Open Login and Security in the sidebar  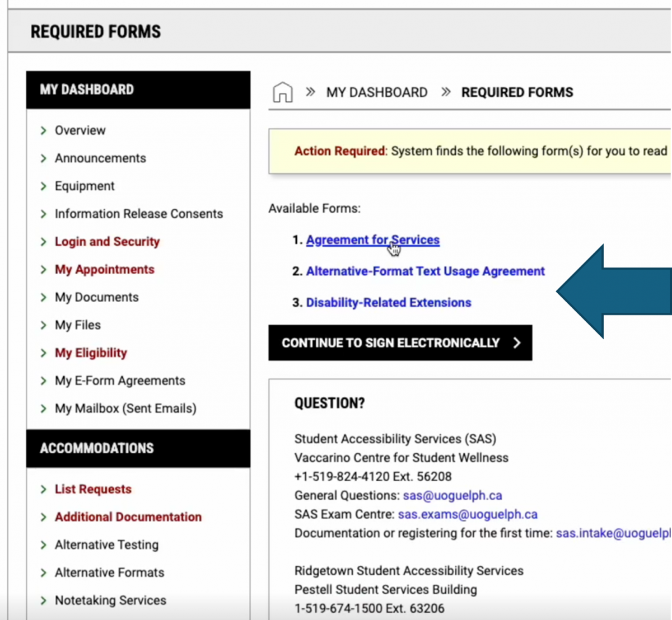pyautogui.click(x=107, y=242)
